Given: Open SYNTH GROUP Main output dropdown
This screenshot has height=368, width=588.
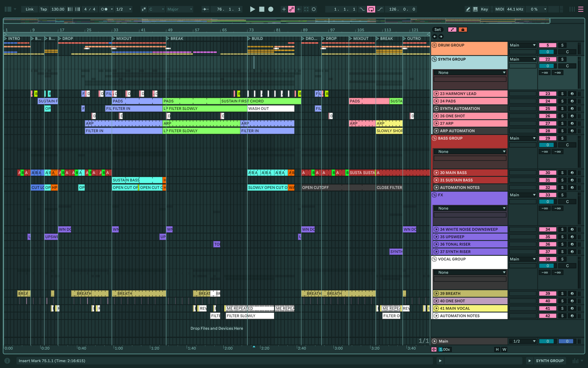Looking at the screenshot, I should coord(523,59).
